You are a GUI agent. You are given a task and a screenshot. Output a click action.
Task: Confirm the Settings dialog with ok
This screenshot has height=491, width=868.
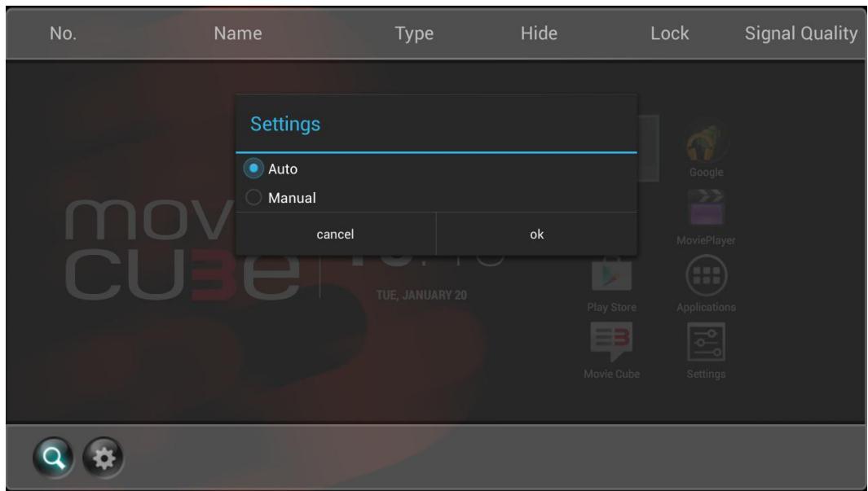click(x=536, y=234)
